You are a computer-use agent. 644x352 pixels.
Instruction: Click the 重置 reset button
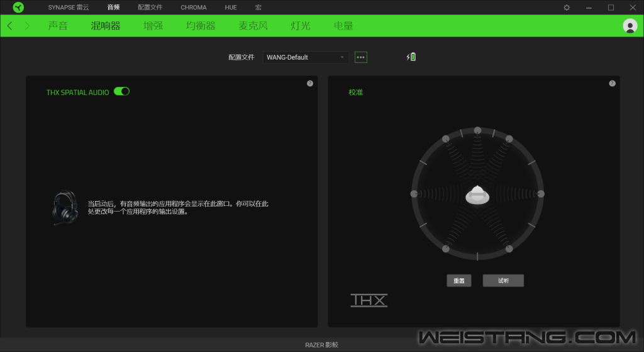click(x=458, y=280)
